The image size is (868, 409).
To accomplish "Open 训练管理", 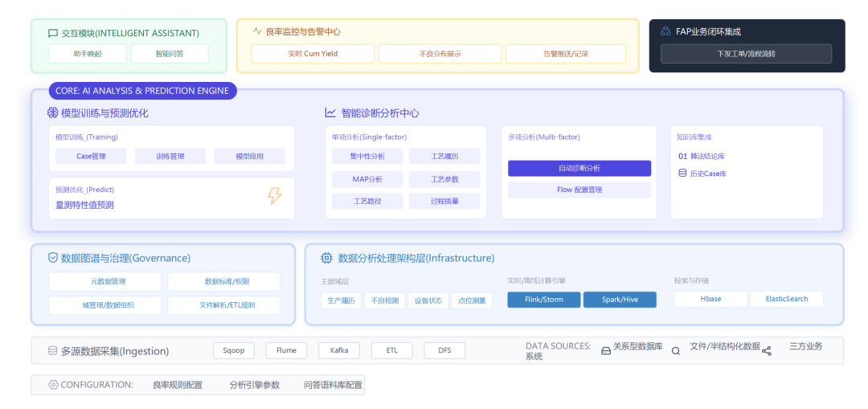I will 170,156.
